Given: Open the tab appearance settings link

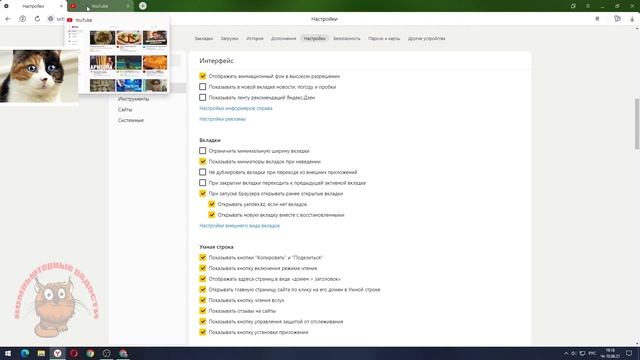Looking at the screenshot, I should tap(240, 225).
